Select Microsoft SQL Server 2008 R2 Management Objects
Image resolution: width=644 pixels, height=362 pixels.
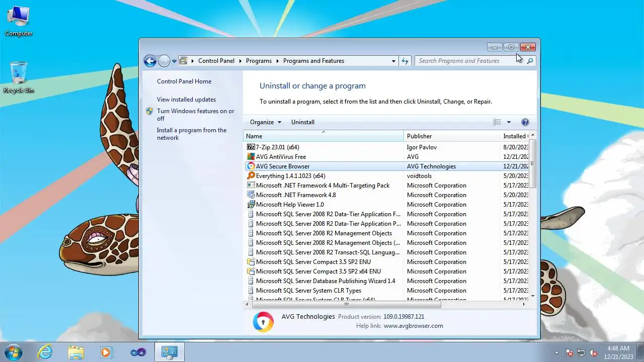(x=324, y=233)
